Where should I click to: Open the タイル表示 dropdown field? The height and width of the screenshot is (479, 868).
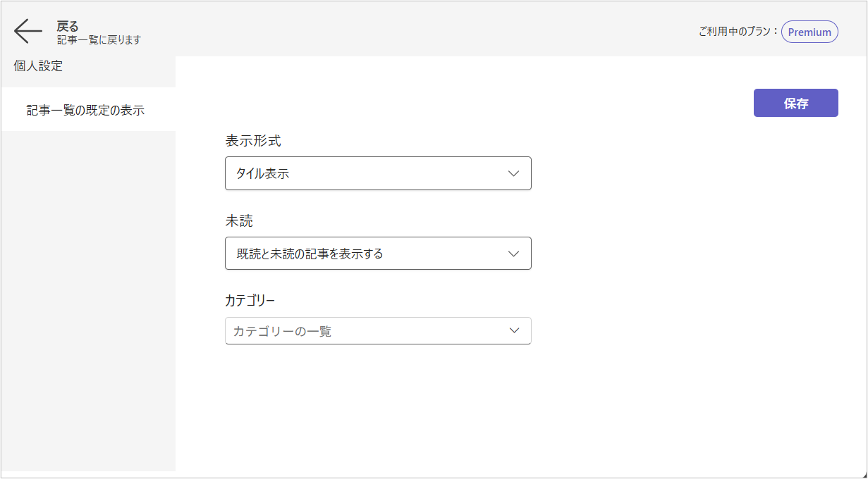coord(367,173)
